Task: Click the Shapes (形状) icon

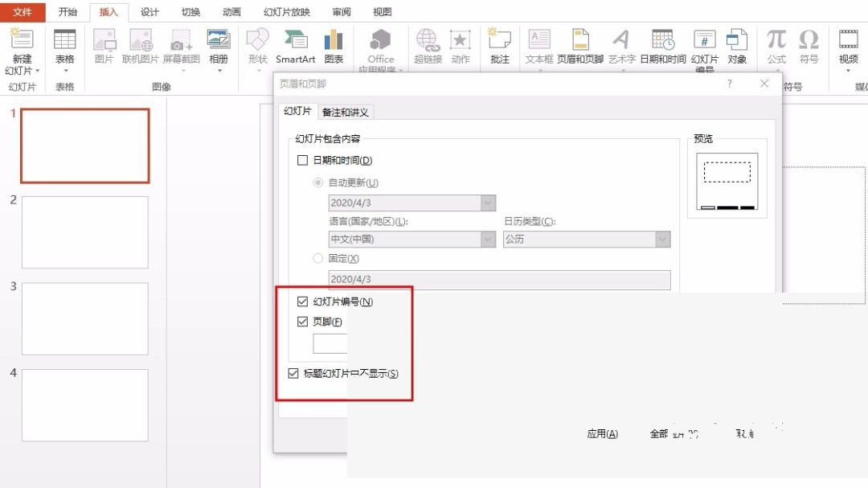Action: [x=257, y=40]
